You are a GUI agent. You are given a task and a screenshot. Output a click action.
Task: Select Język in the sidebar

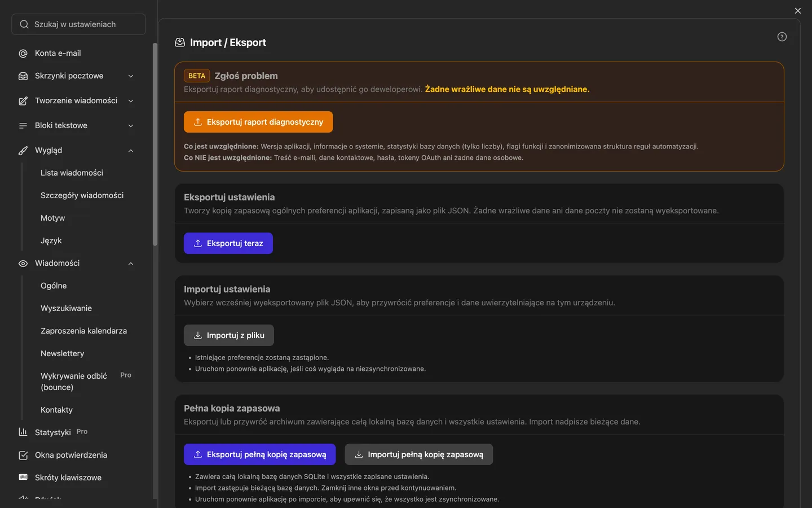pos(51,240)
